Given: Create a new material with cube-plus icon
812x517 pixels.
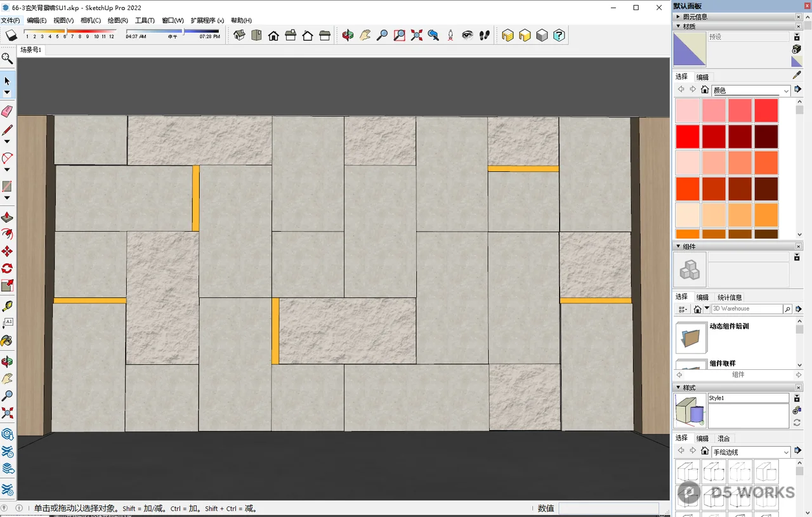Looking at the screenshot, I should [797, 49].
